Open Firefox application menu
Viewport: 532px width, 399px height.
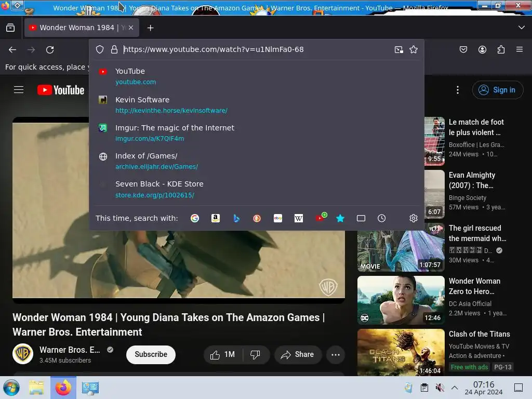click(x=520, y=49)
